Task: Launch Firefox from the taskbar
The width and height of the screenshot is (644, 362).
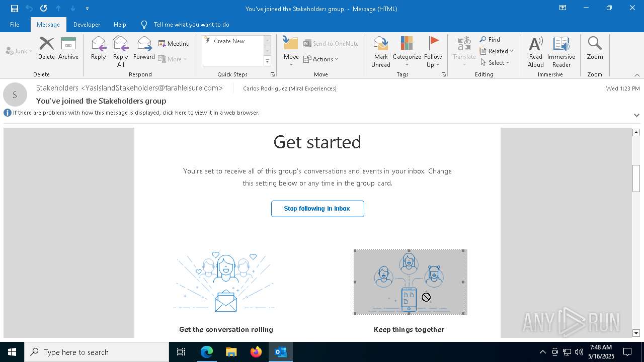Action: click(256, 352)
